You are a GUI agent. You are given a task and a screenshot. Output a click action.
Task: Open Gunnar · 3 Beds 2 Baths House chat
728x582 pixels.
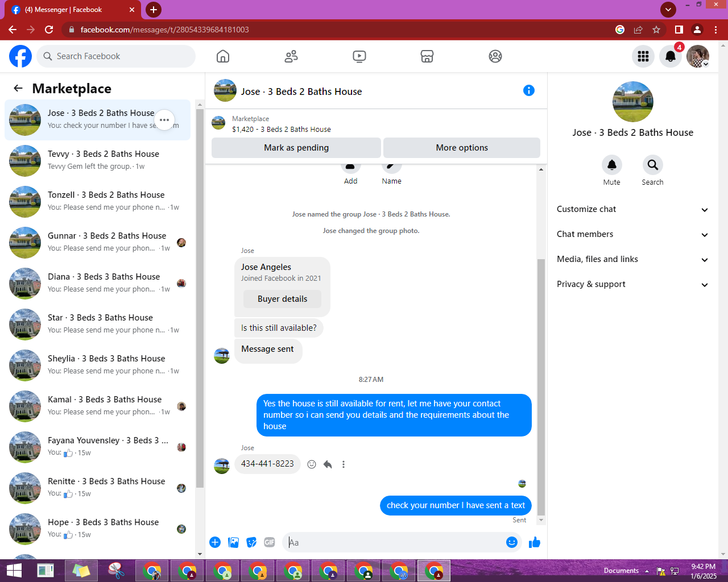[98, 243]
